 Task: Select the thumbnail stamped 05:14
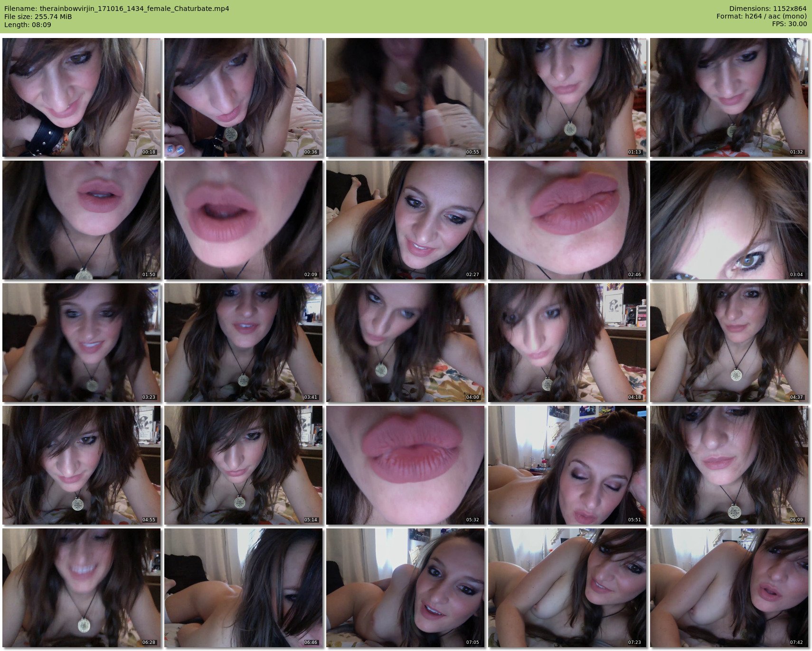(x=244, y=465)
